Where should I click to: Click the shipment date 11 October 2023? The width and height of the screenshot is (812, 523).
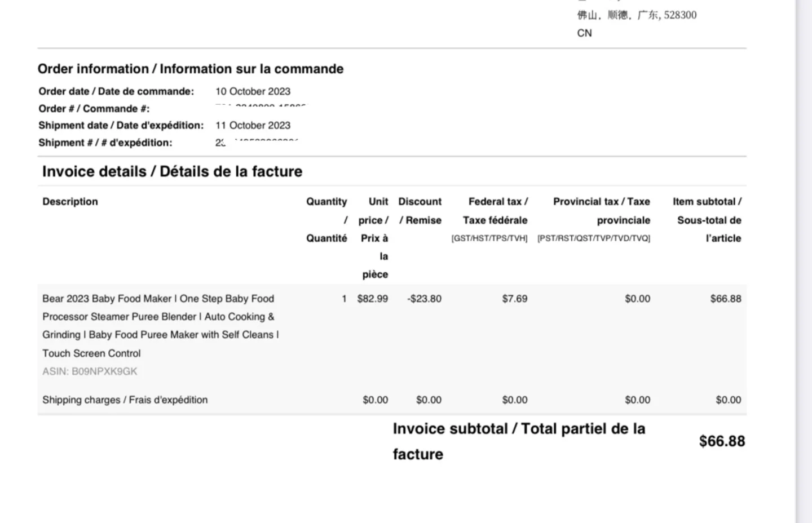coord(253,125)
